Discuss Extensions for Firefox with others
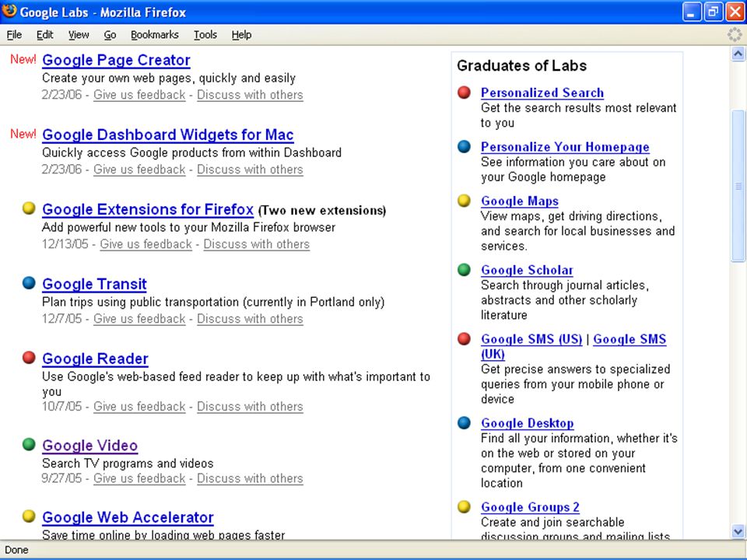Screen dimensions: 747x560 tap(257, 244)
